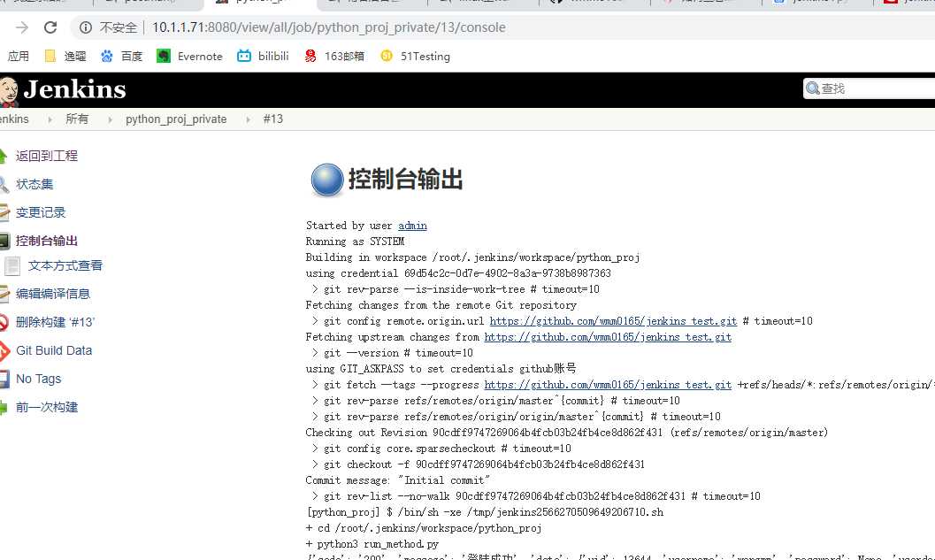
Task: Open the 应用 bookmarks shortcut
Action: 18,56
